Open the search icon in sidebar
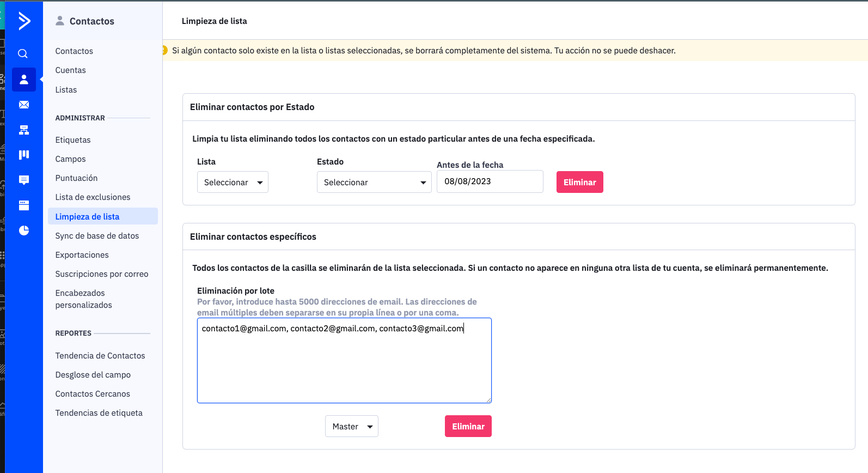Viewport: 868px width, 473px height. (x=23, y=53)
